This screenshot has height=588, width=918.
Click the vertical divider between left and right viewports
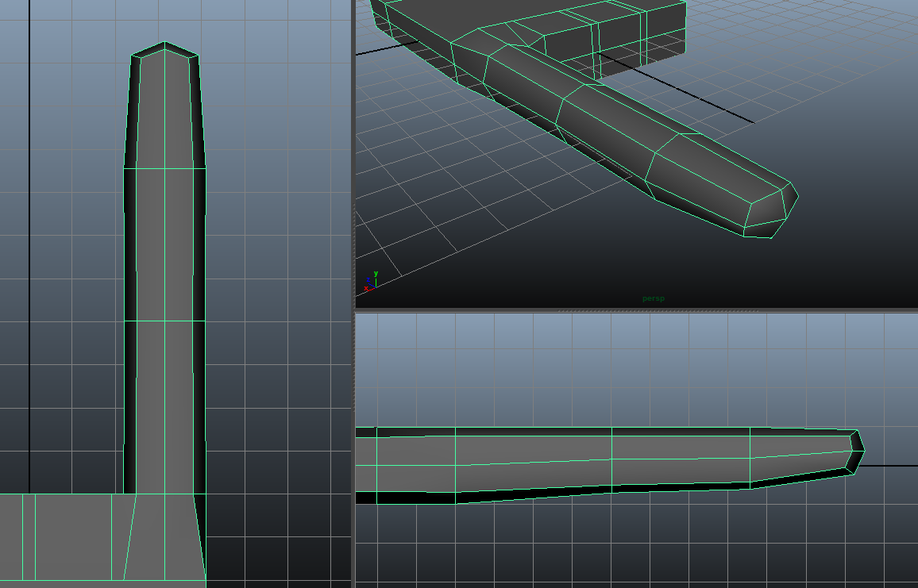[x=353, y=294]
